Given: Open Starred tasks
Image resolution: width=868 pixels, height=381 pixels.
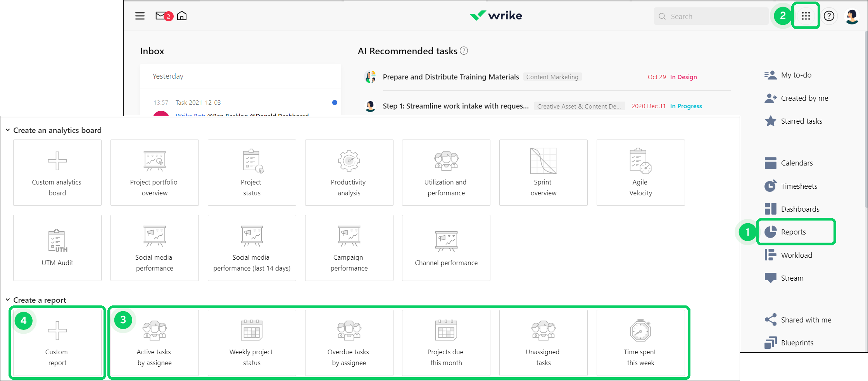Looking at the screenshot, I should point(793,121).
